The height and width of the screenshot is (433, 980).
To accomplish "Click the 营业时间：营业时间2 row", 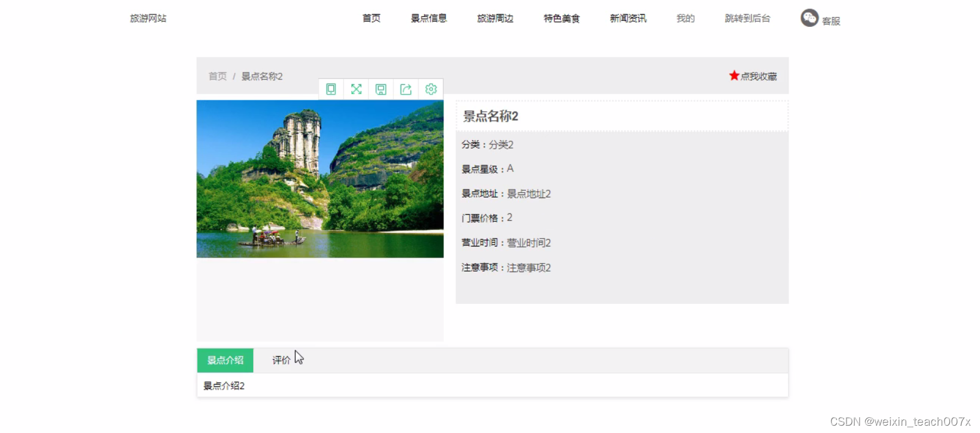I will click(x=506, y=243).
